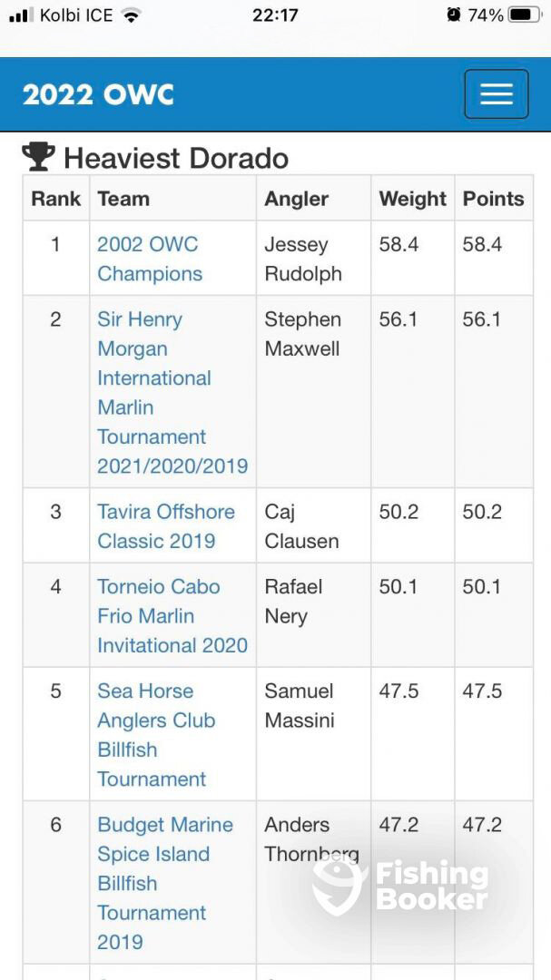Open the hamburger navigation menu
This screenshot has width=551, height=980.
496,93
